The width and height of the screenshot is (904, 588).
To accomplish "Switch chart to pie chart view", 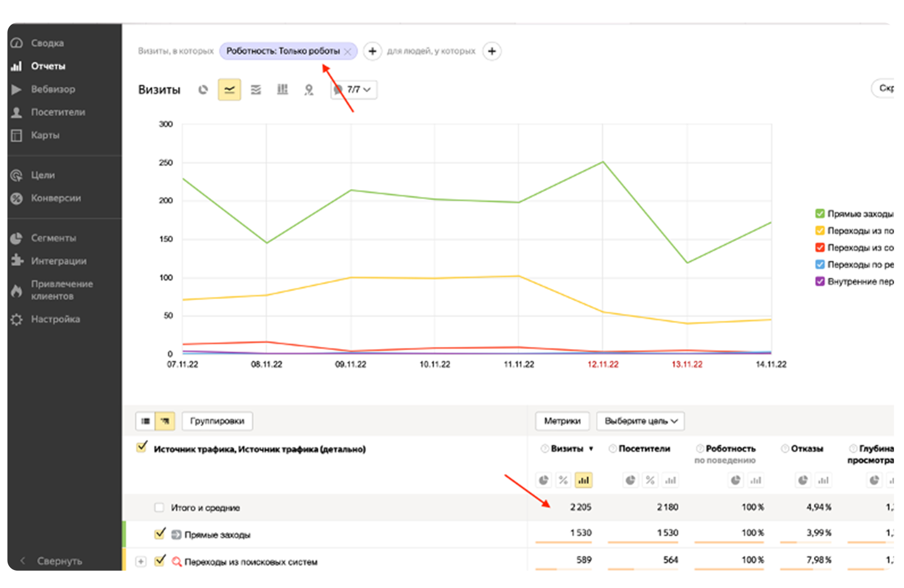I will pos(203,90).
